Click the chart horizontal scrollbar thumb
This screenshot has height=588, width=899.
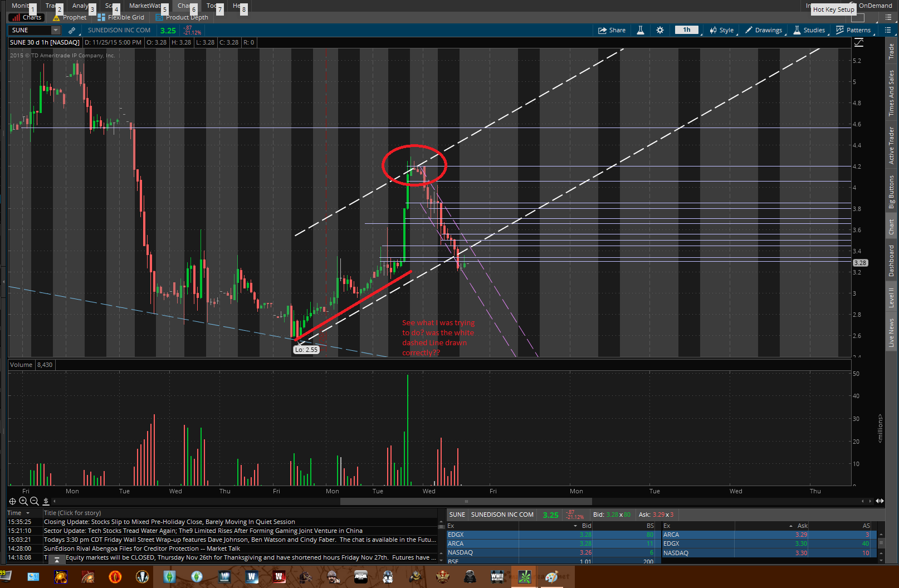pyautogui.click(x=466, y=501)
